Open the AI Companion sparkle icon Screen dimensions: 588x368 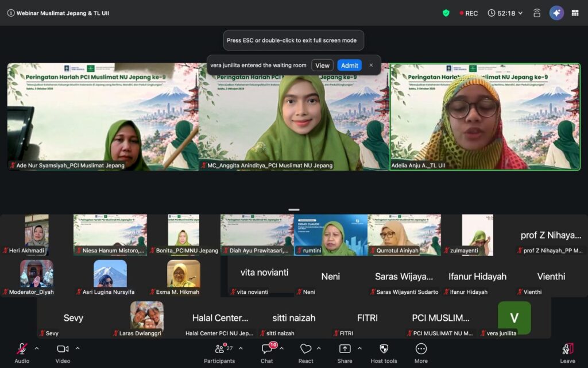[556, 13]
